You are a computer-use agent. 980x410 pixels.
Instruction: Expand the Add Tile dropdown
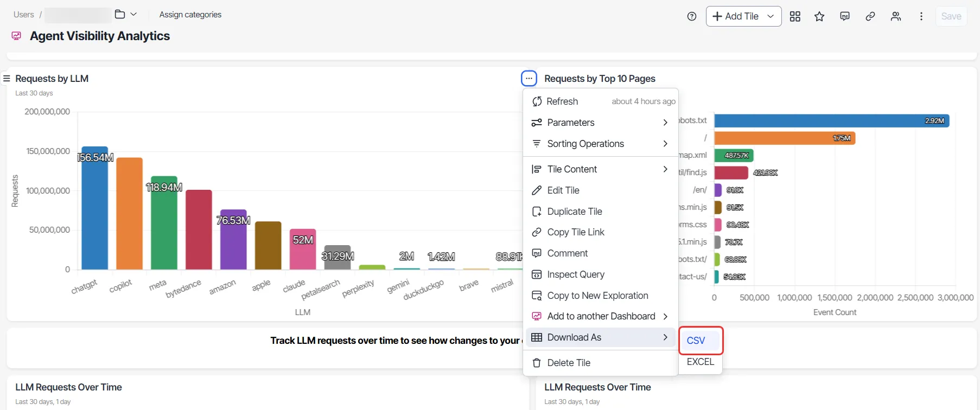coord(771,16)
